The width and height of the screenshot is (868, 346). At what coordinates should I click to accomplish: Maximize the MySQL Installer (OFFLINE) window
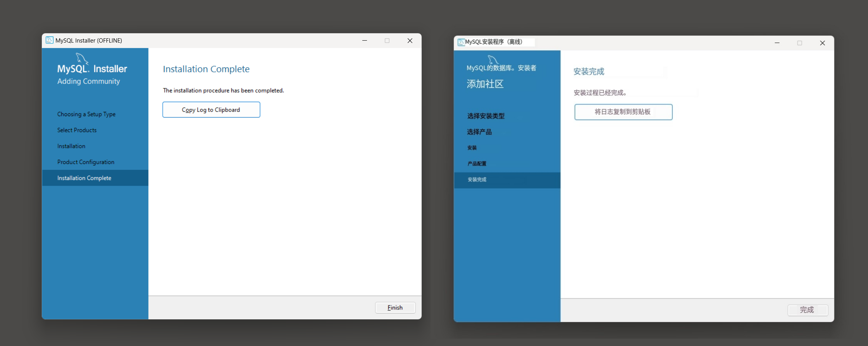coord(387,41)
